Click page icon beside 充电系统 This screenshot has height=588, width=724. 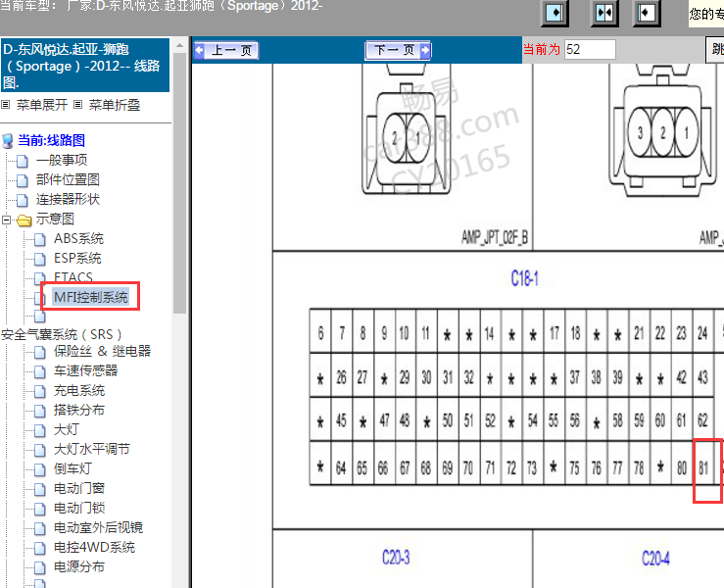40,392
